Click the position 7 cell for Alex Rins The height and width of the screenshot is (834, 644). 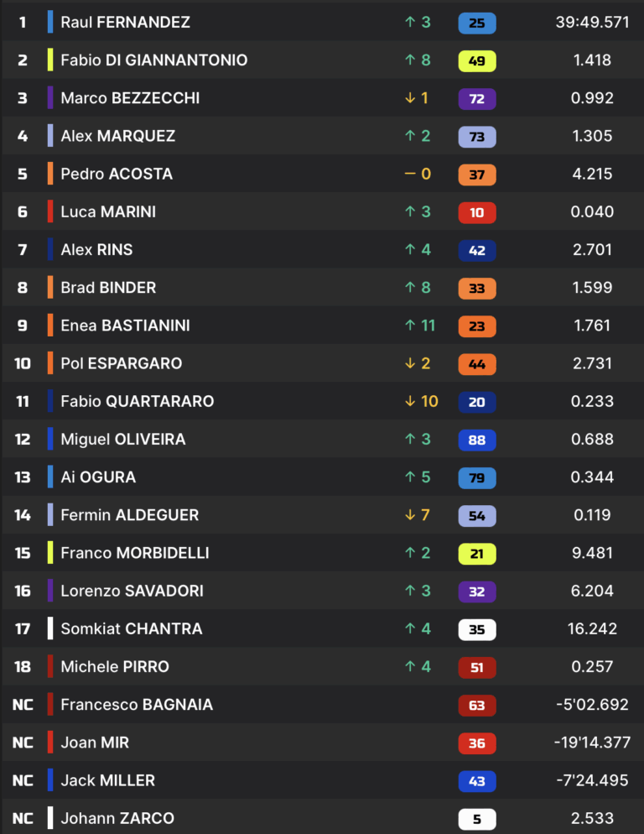[23, 250]
